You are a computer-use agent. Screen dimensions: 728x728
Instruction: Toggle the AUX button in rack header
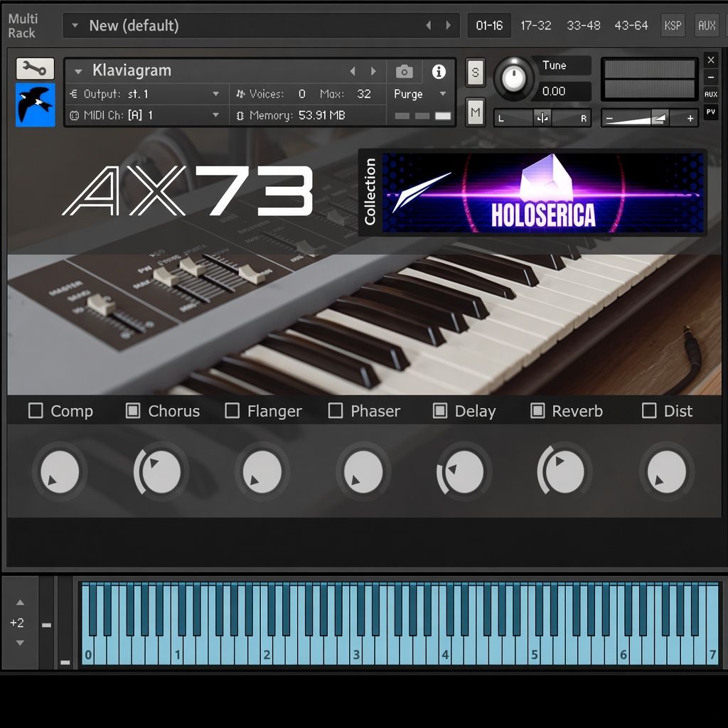[707, 26]
